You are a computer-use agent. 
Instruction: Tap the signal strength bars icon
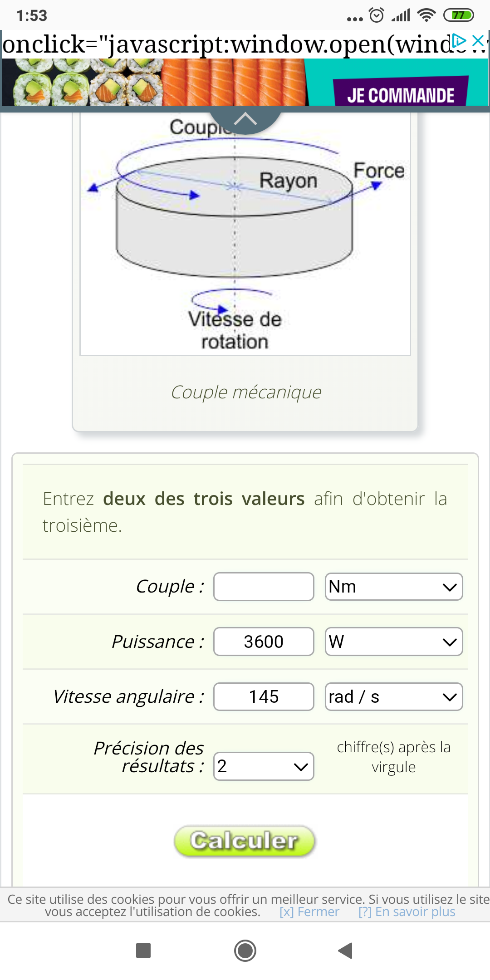coord(401,15)
